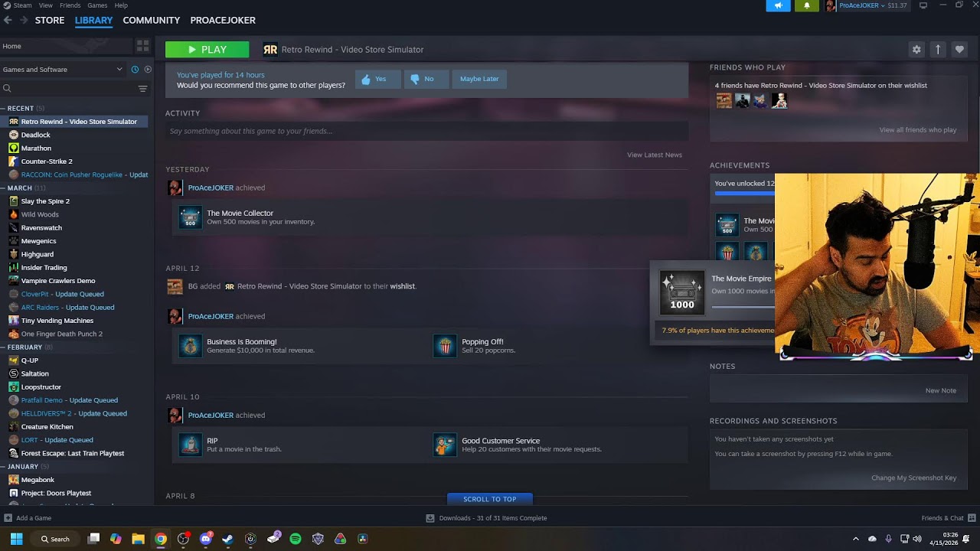
Task: Click the achievements unlocked progress bar
Action: (744, 194)
